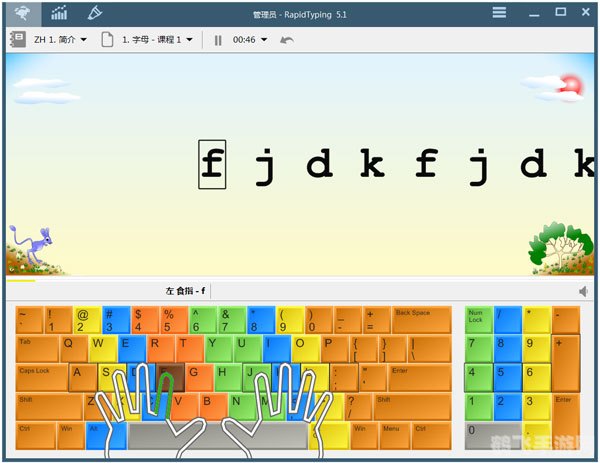This screenshot has height=463, width=600.
Task: Open the hamburger main menu
Action: click(499, 12)
